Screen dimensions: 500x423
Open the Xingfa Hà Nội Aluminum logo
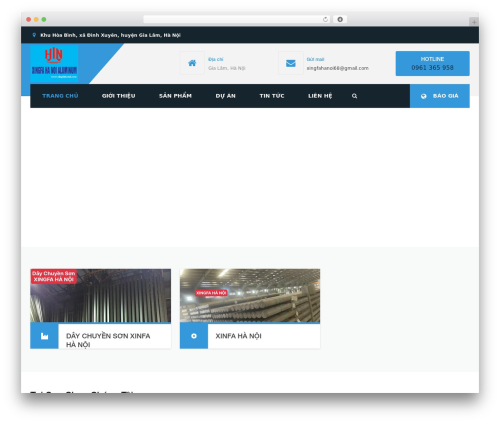click(54, 63)
